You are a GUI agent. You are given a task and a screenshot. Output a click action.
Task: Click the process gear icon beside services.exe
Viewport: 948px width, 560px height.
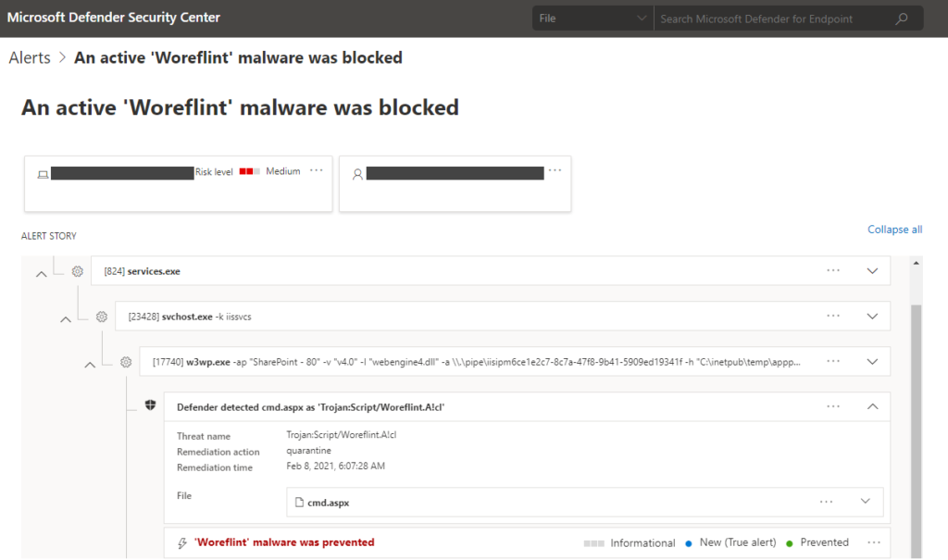pos(77,271)
